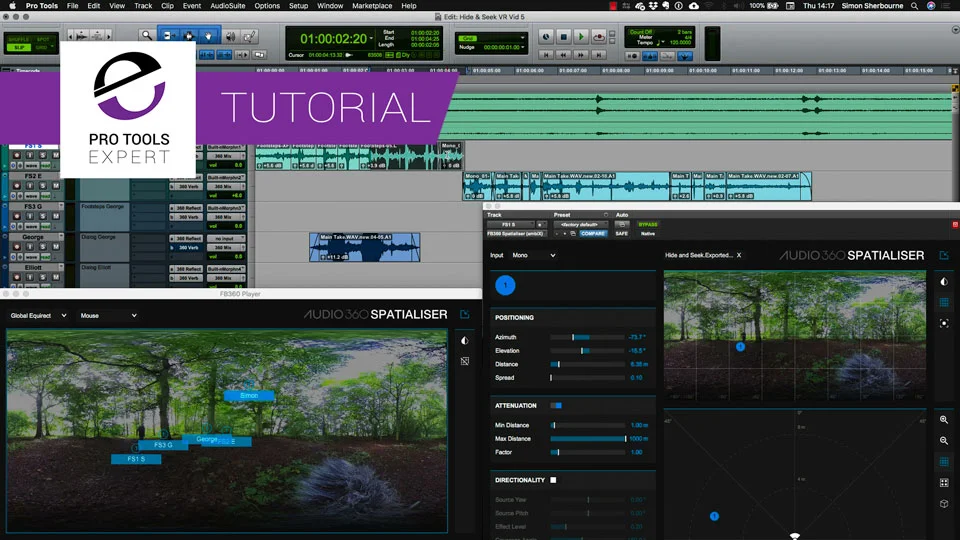Mute the FS3 G track
This screenshot has width=960, height=540.
pos(56,217)
